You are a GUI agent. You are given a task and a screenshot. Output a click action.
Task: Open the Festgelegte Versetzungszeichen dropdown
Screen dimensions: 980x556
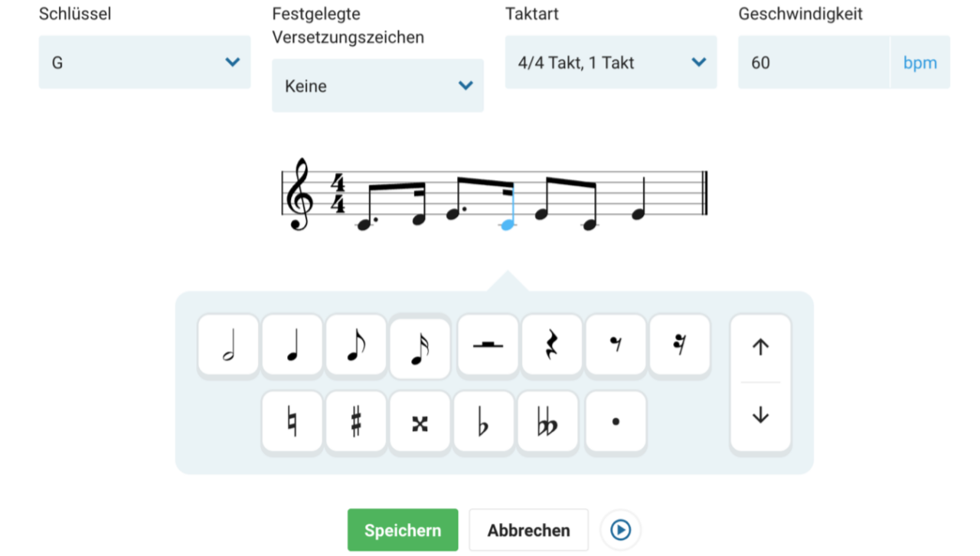(377, 86)
